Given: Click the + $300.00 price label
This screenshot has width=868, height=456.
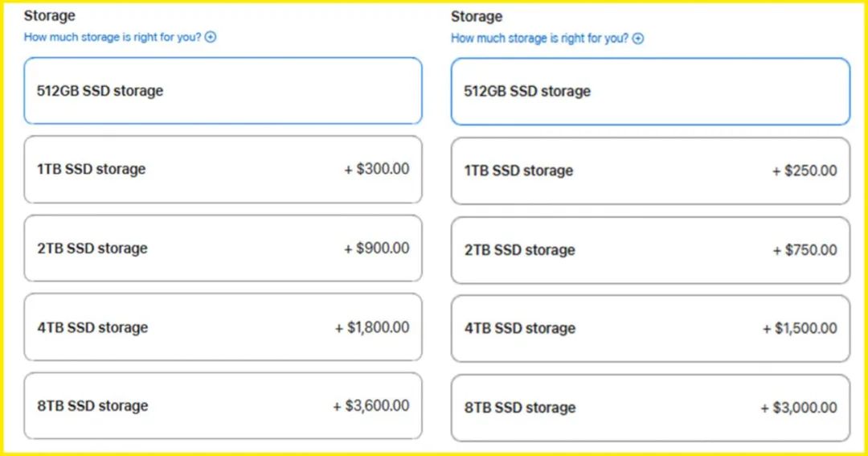Looking at the screenshot, I should click(377, 169).
